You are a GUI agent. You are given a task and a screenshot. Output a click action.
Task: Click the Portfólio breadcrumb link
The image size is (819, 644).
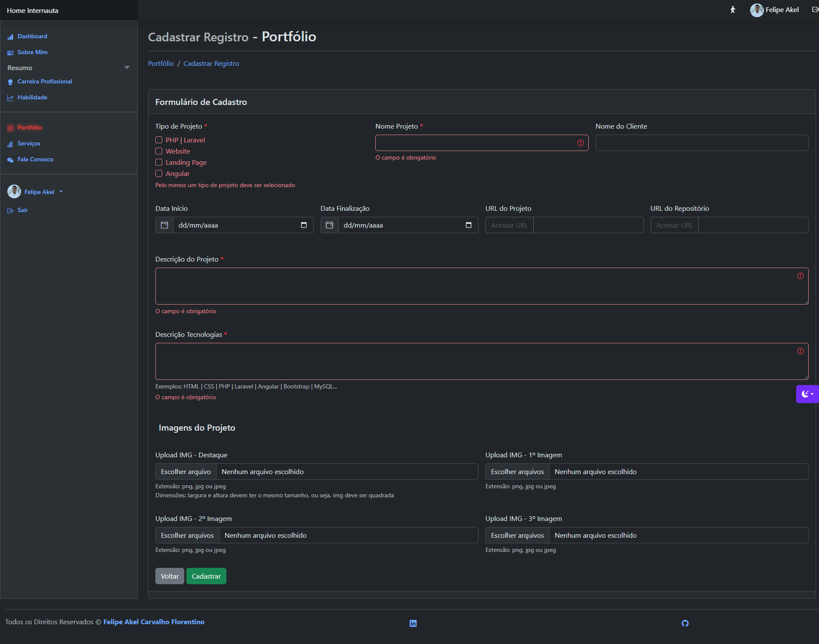[x=161, y=63]
